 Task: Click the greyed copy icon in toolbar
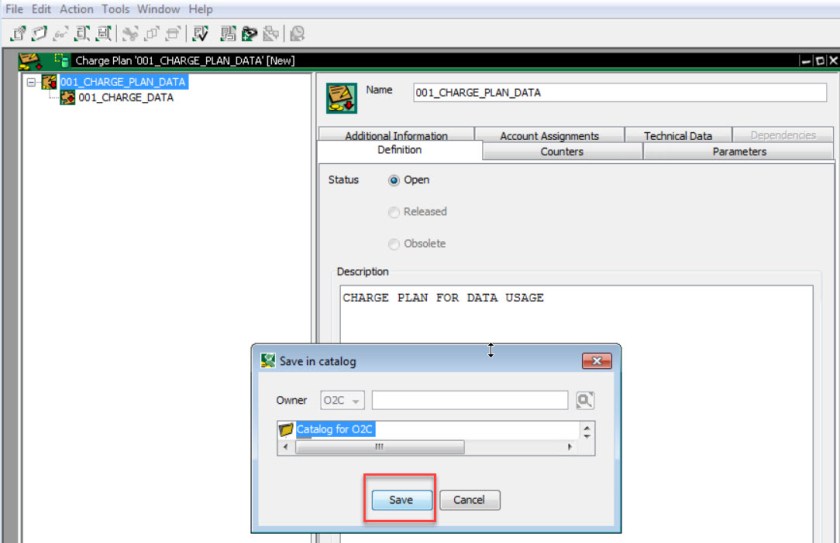[x=152, y=34]
